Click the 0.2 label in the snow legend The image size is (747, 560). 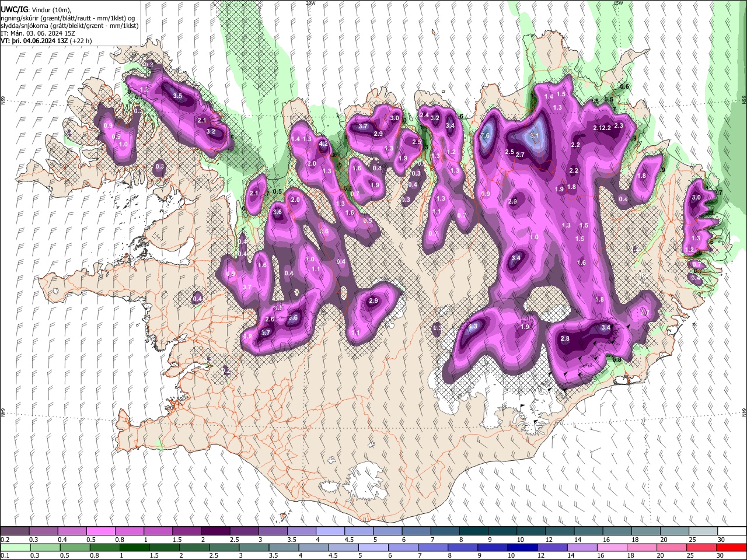click(4, 540)
